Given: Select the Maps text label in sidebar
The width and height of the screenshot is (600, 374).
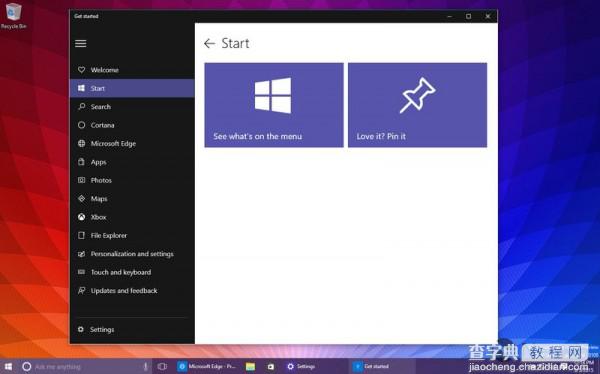Looking at the screenshot, I should pyautogui.click(x=99, y=198).
